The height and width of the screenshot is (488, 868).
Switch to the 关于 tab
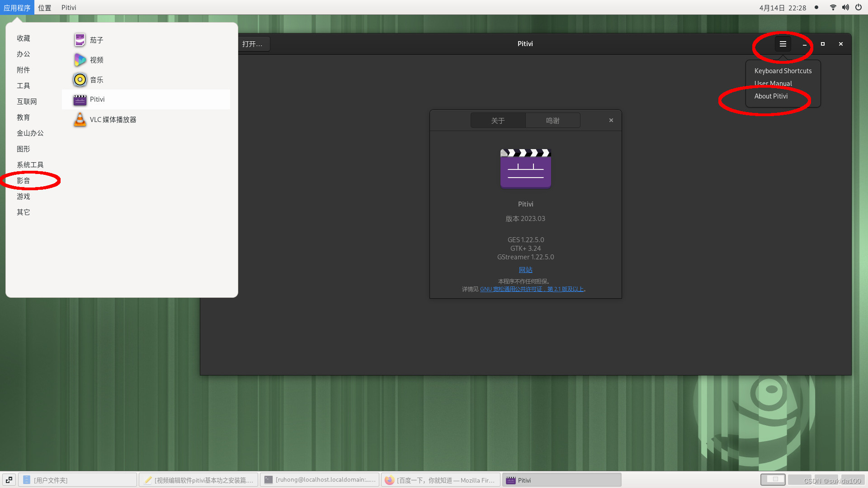(x=498, y=121)
